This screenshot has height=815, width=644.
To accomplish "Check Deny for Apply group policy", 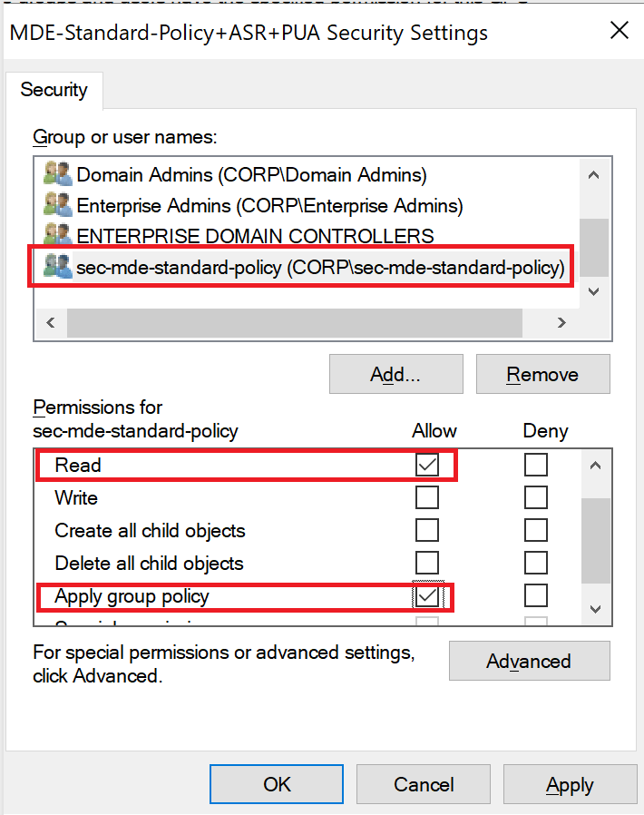I will point(536,597).
